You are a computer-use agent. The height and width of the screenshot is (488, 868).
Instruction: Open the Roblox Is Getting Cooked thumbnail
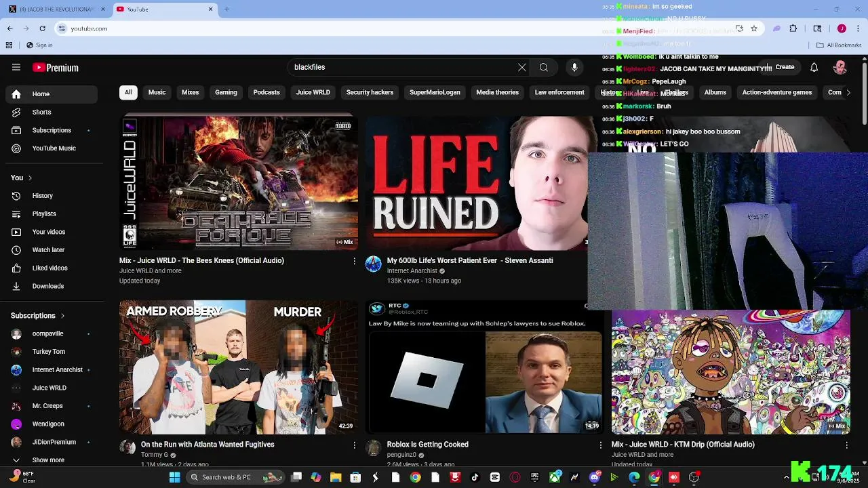click(485, 367)
